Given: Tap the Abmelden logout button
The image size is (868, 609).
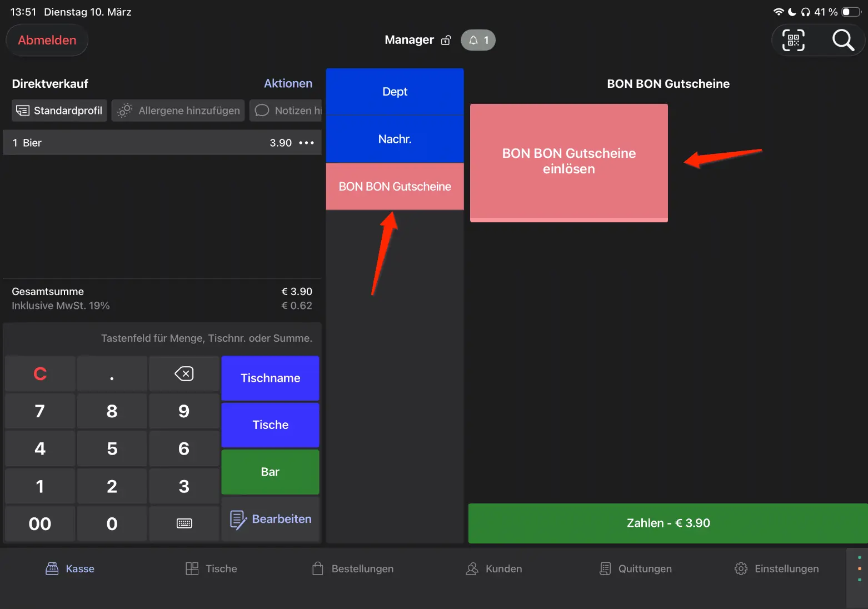Looking at the screenshot, I should point(47,40).
